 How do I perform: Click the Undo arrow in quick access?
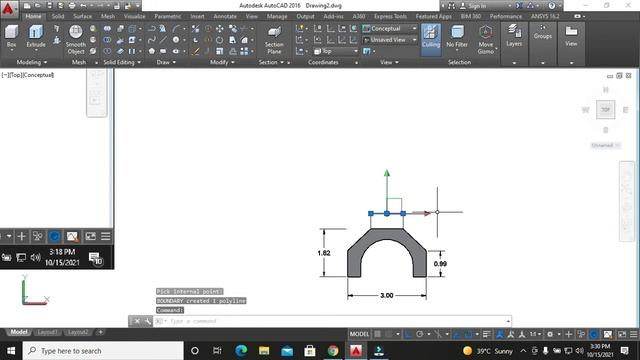pos(83,6)
